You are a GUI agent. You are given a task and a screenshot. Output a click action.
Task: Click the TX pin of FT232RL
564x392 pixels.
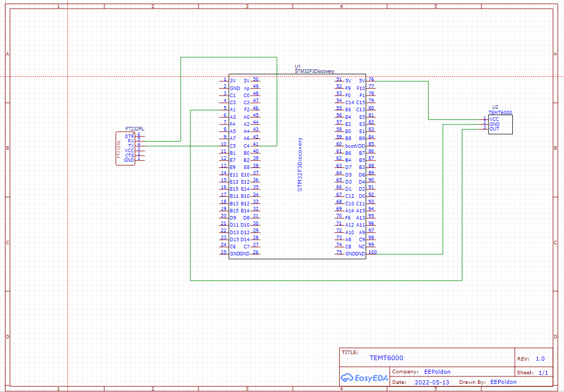click(x=140, y=146)
